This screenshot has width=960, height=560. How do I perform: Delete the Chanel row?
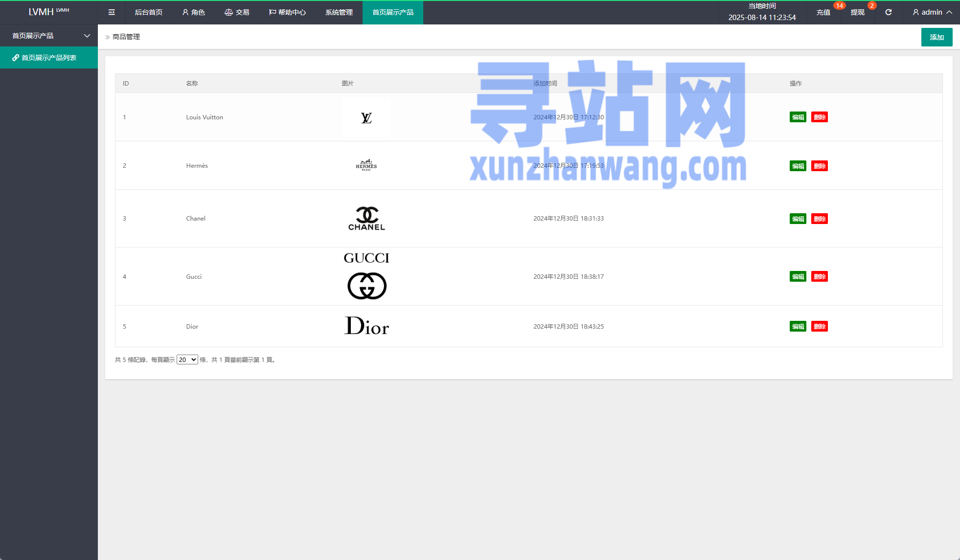click(x=820, y=219)
